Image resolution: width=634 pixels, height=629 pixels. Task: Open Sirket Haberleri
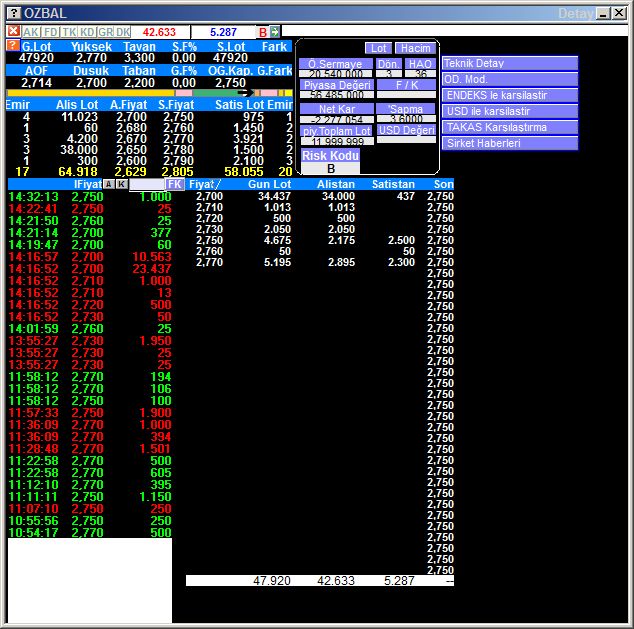(510, 143)
